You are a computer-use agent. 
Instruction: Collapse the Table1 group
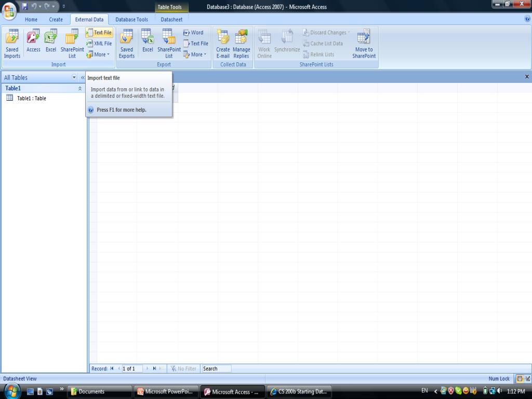(x=79, y=88)
